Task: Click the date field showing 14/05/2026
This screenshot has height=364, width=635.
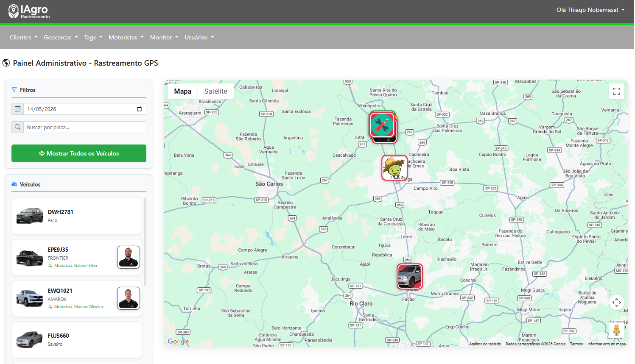Action: point(85,109)
